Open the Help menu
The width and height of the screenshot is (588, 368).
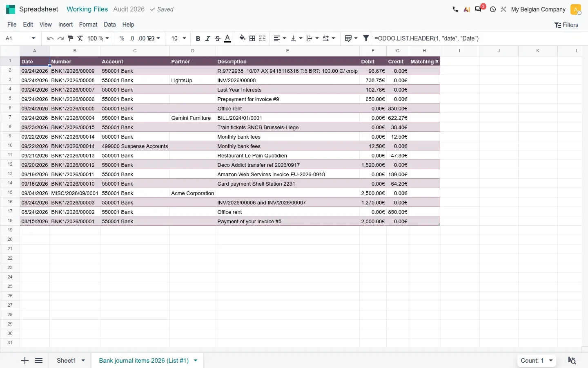pos(128,25)
